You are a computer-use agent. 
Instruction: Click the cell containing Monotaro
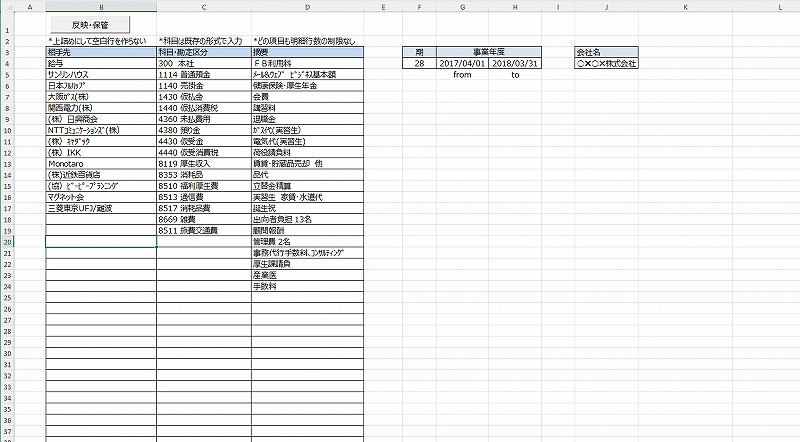coord(101,163)
